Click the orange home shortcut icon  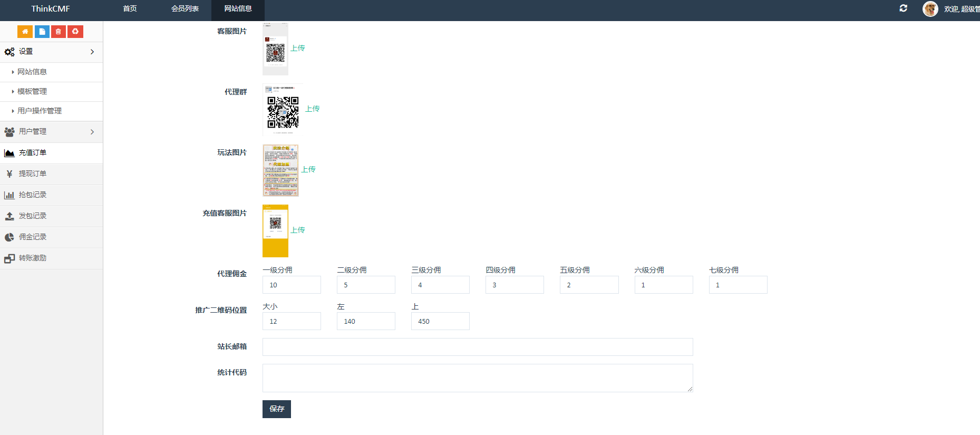click(x=25, y=32)
